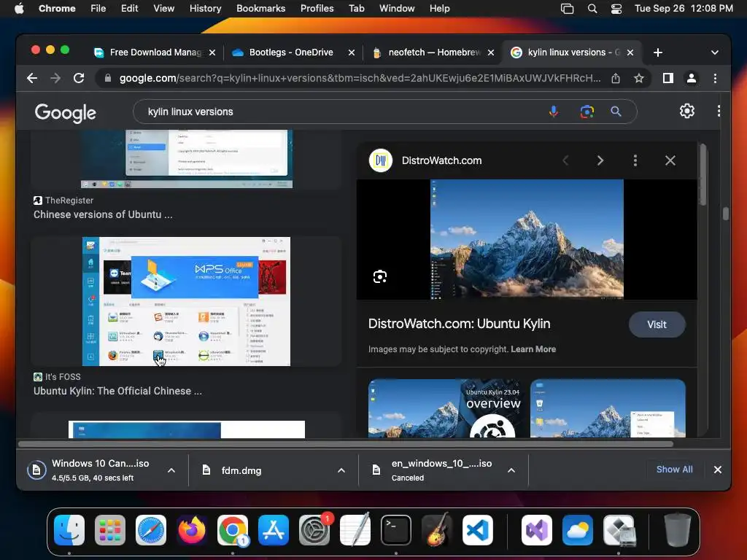Open Chrome profile avatar
The image size is (747, 560).
(x=692, y=78)
